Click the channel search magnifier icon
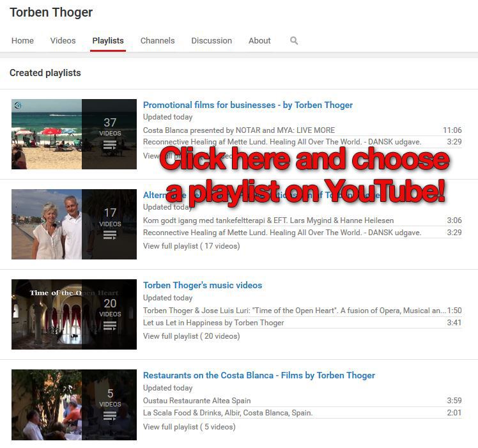The height and width of the screenshot is (448, 478). tap(294, 40)
